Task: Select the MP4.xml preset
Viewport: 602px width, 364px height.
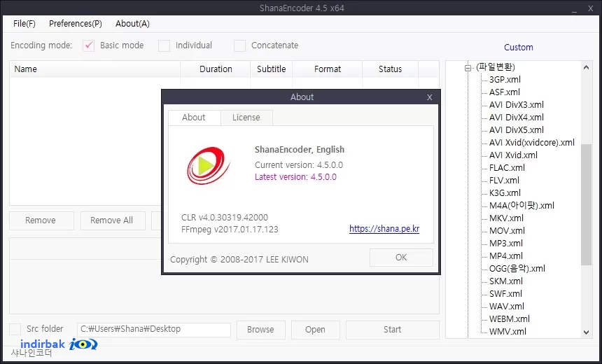Action: (x=505, y=256)
